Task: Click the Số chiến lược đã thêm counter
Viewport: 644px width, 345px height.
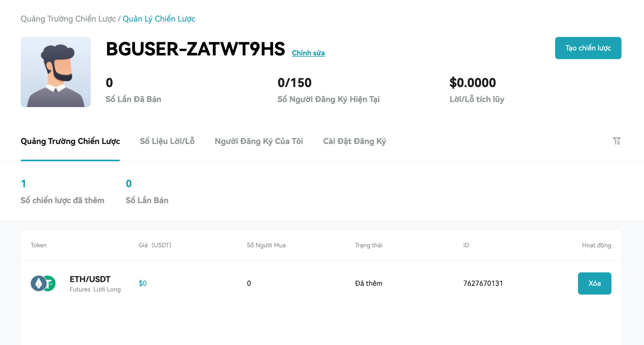Action: 62,192
